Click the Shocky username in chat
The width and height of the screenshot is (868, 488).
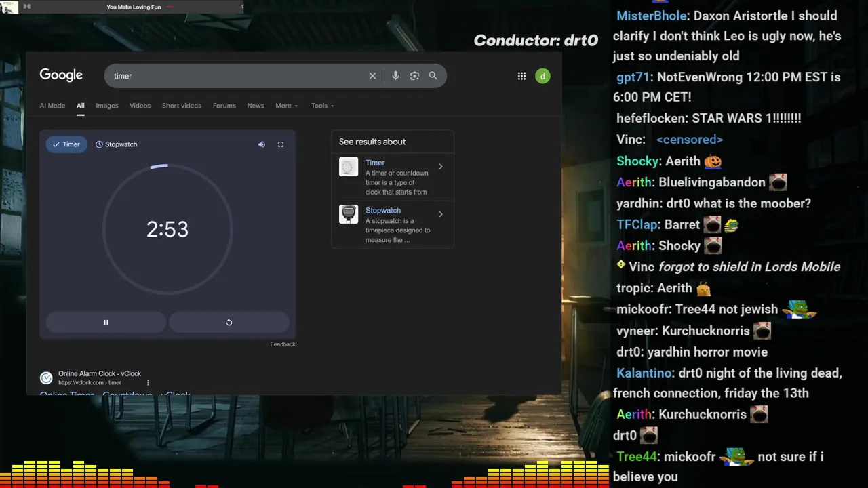tap(637, 161)
